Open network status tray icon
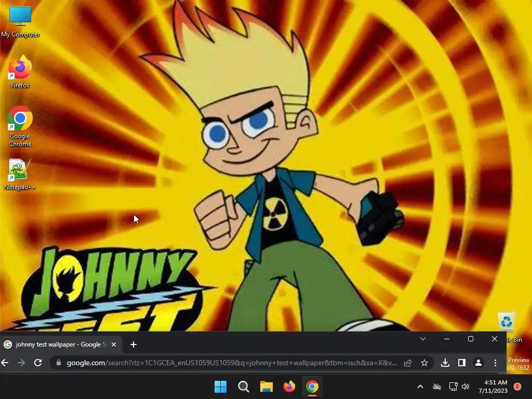This screenshot has height=399, width=532. coord(453,387)
